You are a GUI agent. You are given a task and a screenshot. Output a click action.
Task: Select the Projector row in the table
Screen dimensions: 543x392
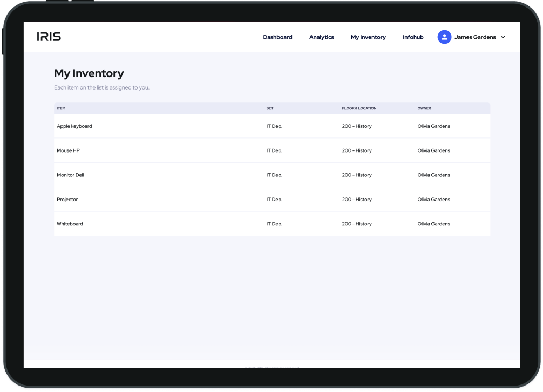point(67,199)
